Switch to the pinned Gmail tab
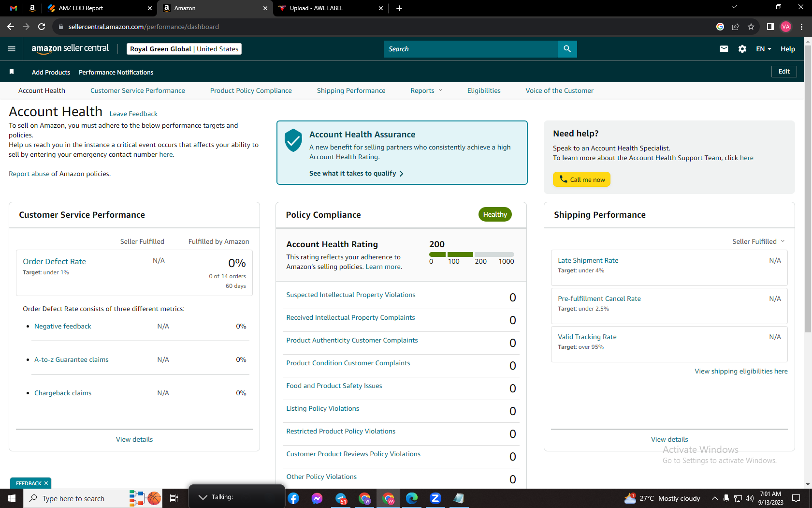This screenshot has height=508, width=812. tap(14, 8)
